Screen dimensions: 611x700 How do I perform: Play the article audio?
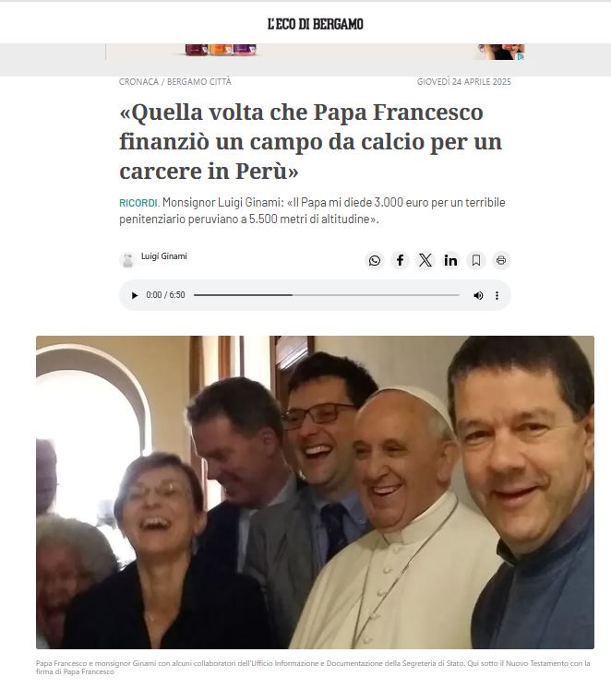pyautogui.click(x=135, y=295)
